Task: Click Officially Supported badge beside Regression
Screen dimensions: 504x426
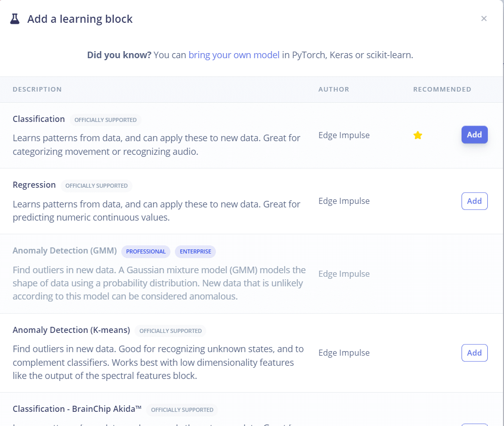Action: click(96, 186)
